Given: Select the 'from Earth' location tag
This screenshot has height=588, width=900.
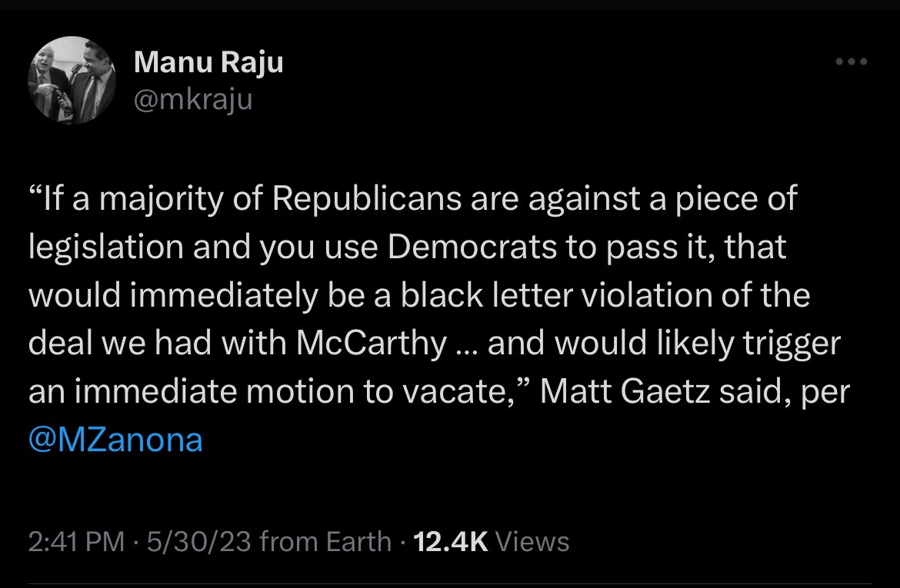Looking at the screenshot, I should [x=323, y=541].
